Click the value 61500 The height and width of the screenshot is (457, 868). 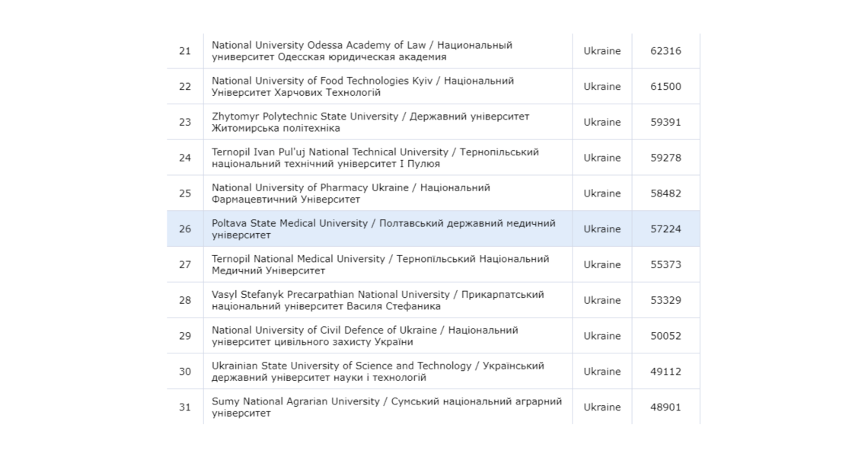(665, 86)
